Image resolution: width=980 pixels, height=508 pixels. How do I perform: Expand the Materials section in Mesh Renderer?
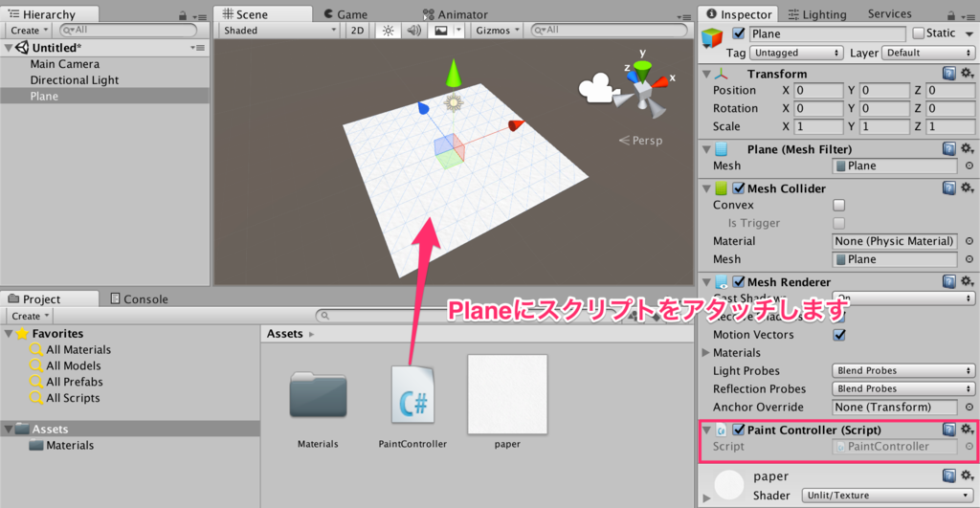click(706, 353)
